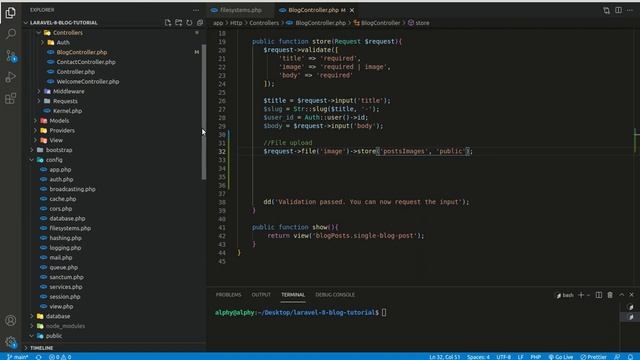Expand the Middleware folder
This screenshot has width=640, height=360.
[69, 91]
